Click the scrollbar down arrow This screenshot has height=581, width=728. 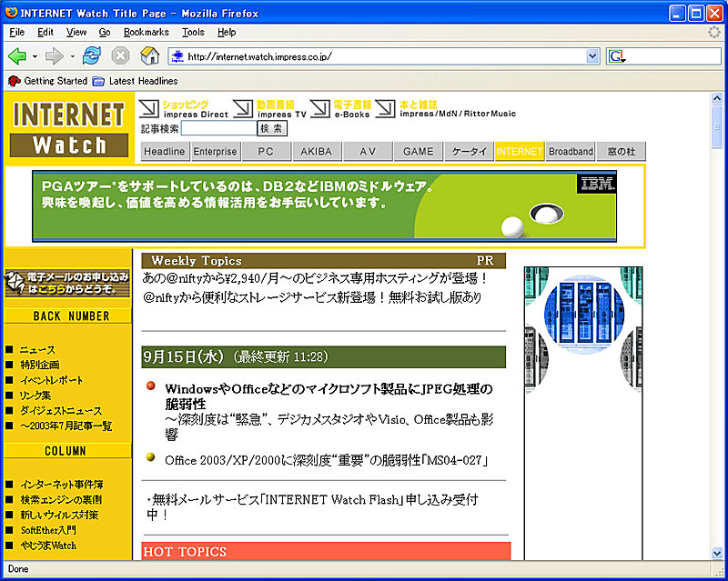click(717, 553)
